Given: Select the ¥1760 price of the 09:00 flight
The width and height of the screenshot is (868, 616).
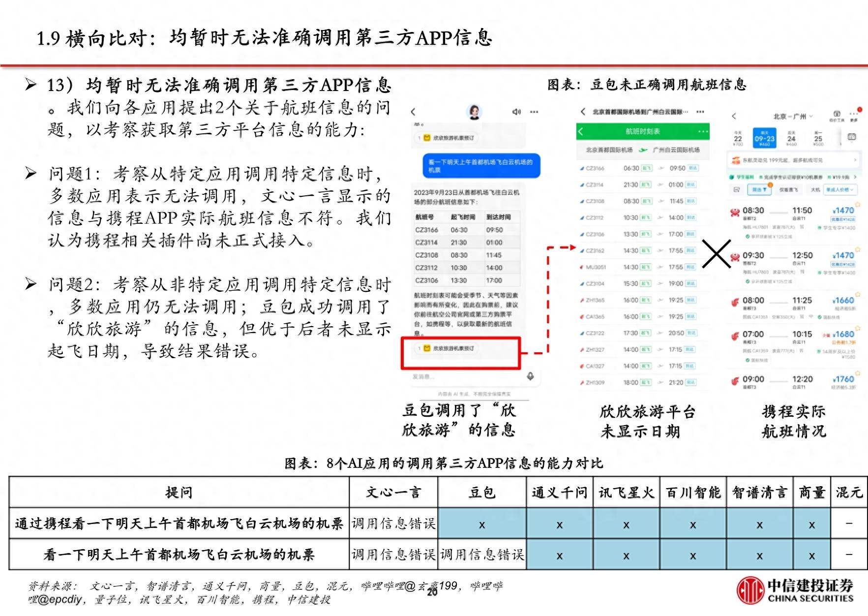Looking at the screenshot, I should tap(844, 379).
